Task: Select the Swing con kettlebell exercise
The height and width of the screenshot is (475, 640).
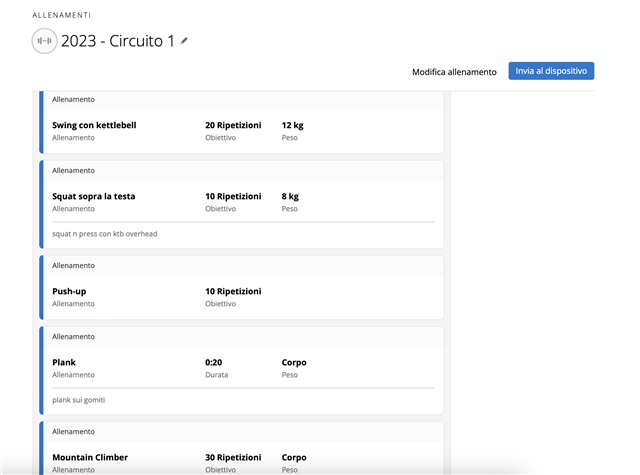Action: click(x=94, y=125)
